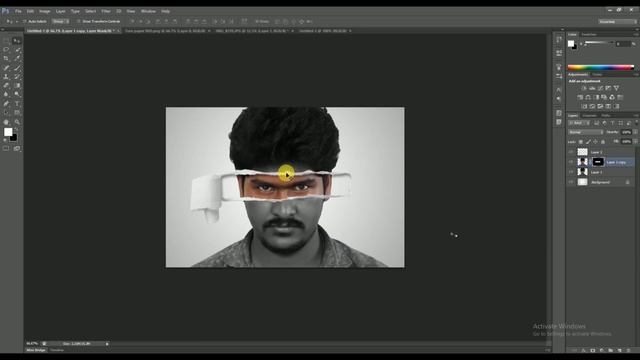Select the History Brush tool
The width and height of the screenshot is (640, 360).
(x=17, y=77)
